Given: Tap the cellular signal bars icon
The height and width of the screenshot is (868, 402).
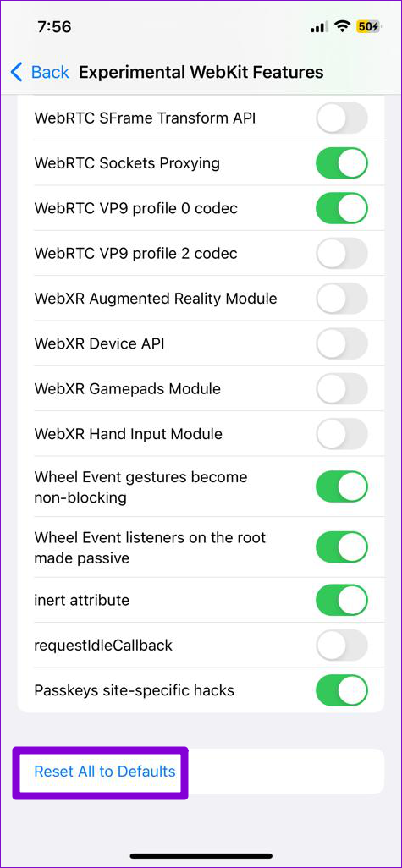Looking at the screenshot, I should [x=320, y=26].
